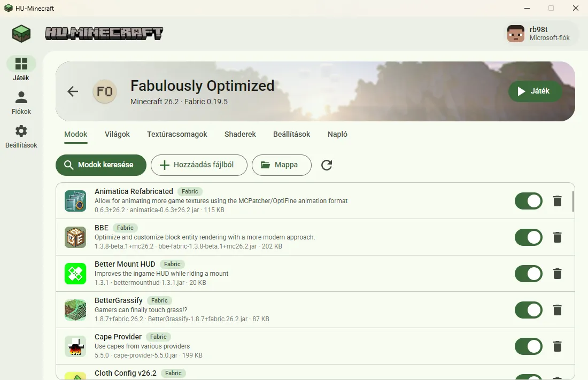Delete the Cape Provider mod

click(557, 347)
